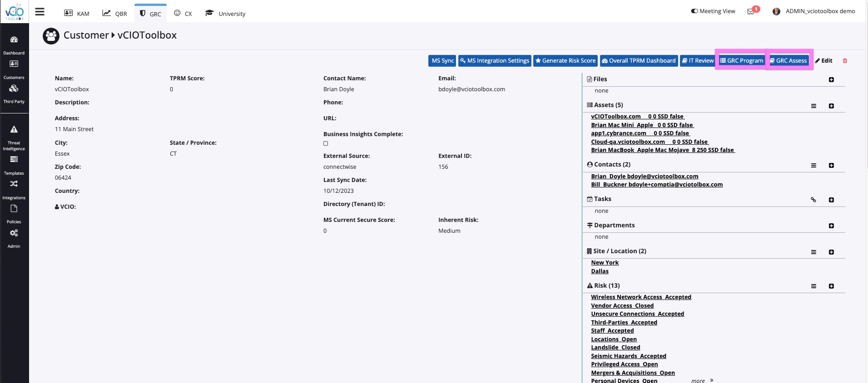Open the mail notifications icon
868x383 pixels.
(x=751, y=11)
